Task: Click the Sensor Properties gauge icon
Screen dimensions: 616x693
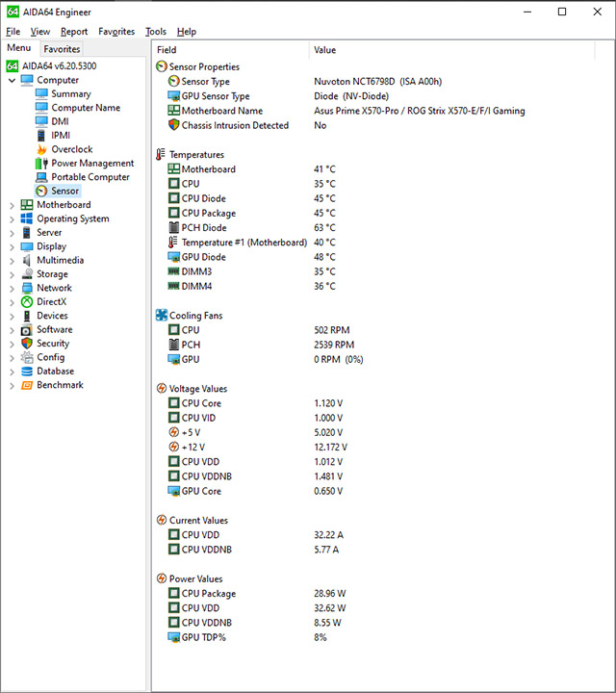Action: point(162,66)
